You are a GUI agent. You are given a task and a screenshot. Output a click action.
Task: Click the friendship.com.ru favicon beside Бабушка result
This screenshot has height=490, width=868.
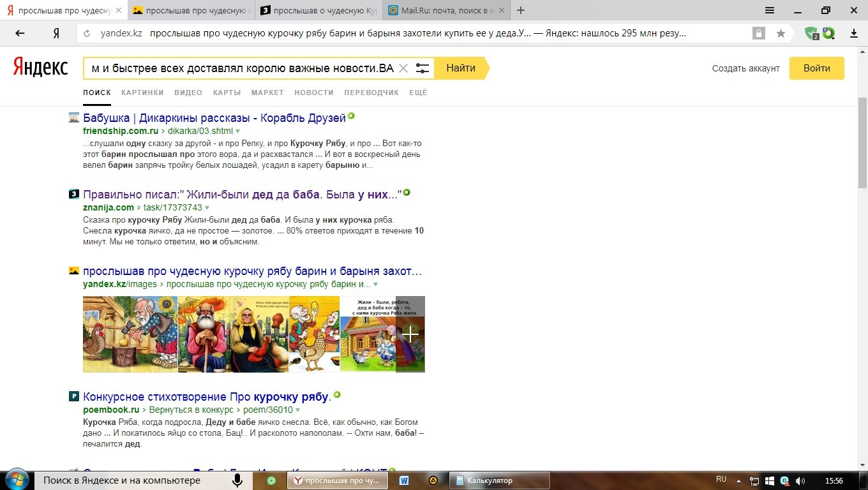(74, 117)
